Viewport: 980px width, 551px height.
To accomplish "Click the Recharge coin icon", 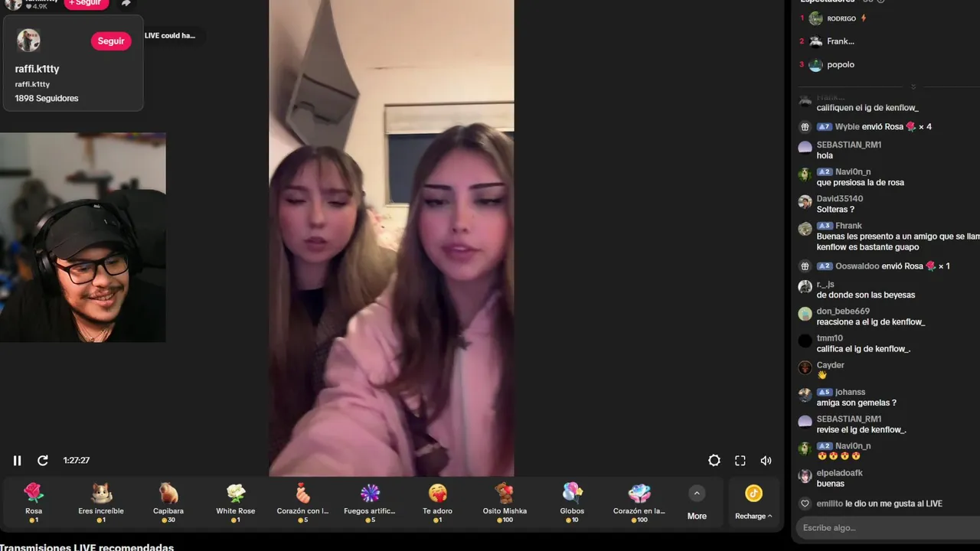I will (x=753, y=494).
